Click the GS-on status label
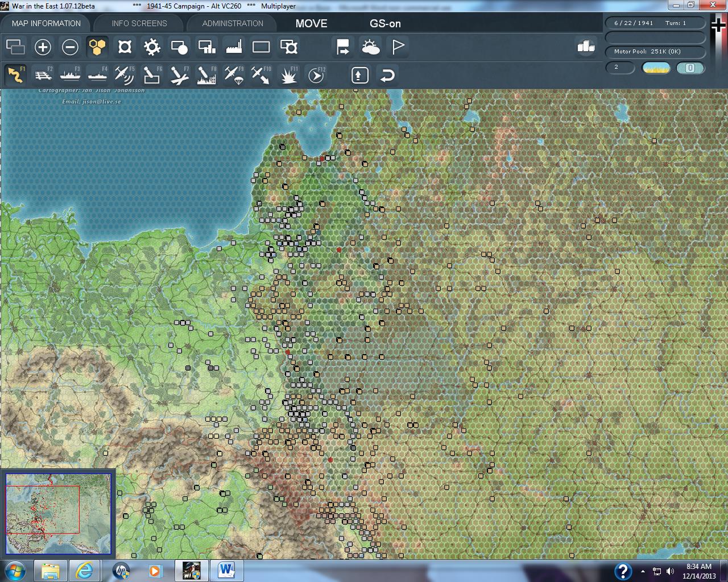 coord(385,23)
